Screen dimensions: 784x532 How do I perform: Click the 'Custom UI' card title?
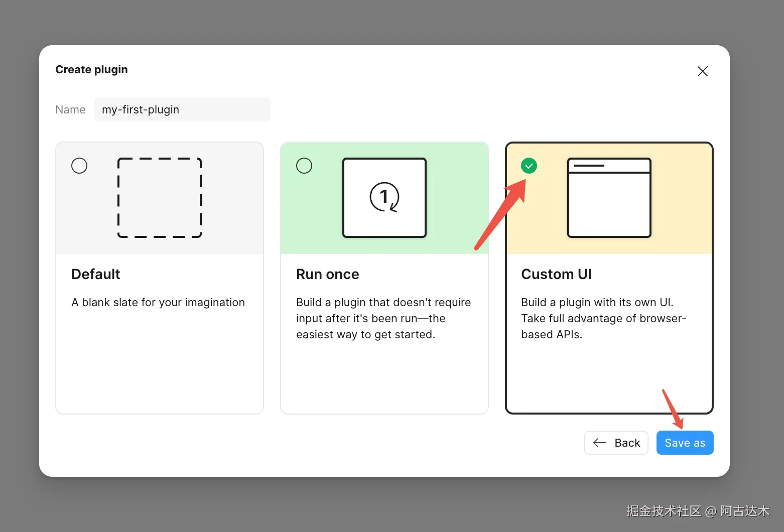pos(556,274)
